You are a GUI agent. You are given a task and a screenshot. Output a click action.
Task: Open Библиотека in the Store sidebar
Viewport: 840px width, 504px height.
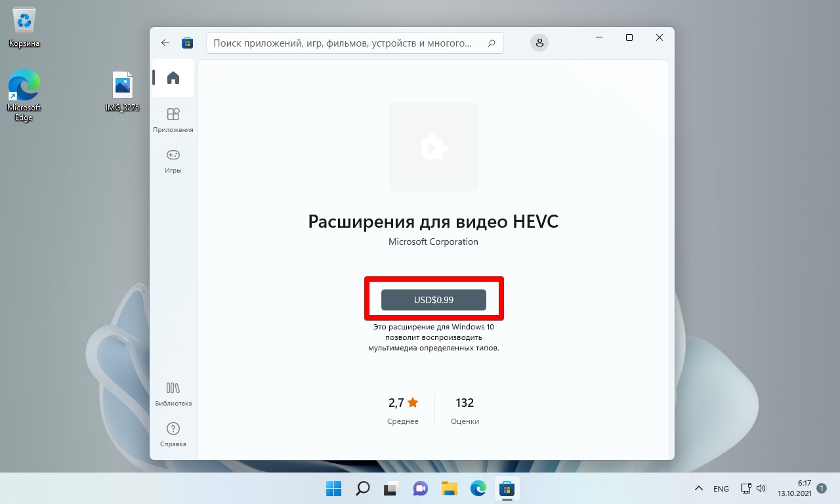(173, 394)
